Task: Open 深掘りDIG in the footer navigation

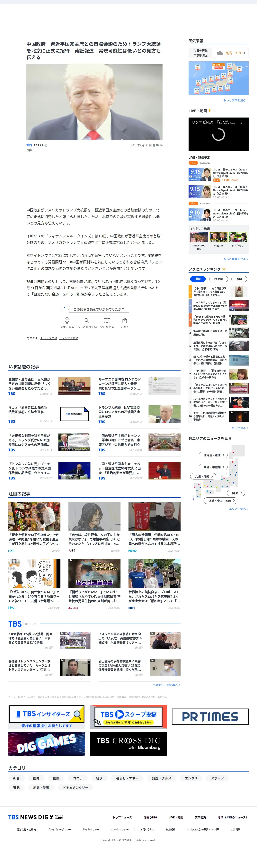Action: (150, 817)
